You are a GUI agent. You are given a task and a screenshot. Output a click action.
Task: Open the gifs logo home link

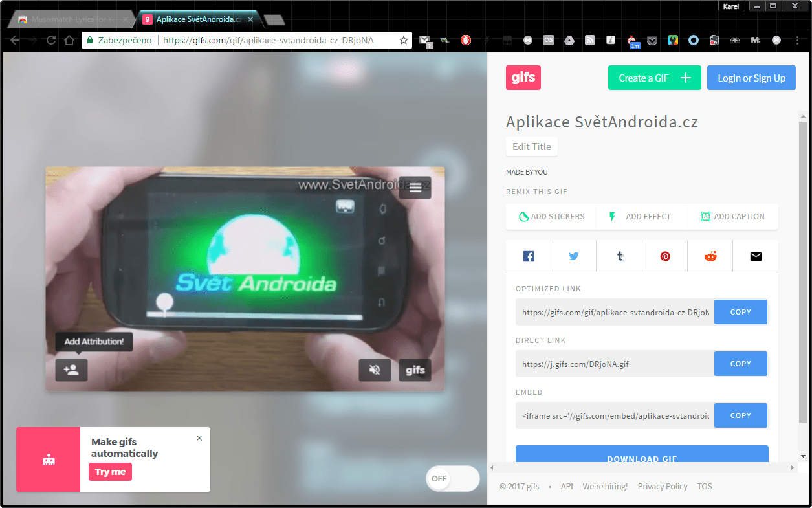click(523, 78)
